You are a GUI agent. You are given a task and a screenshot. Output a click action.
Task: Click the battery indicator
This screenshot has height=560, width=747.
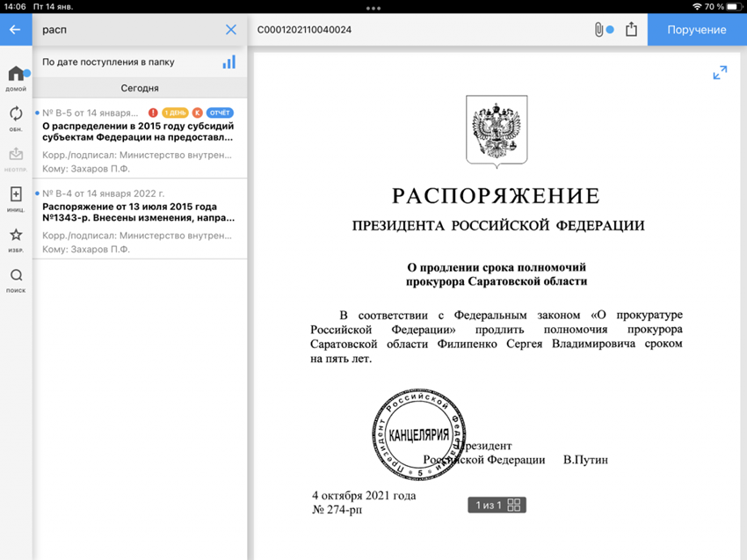tap(734, 7)
